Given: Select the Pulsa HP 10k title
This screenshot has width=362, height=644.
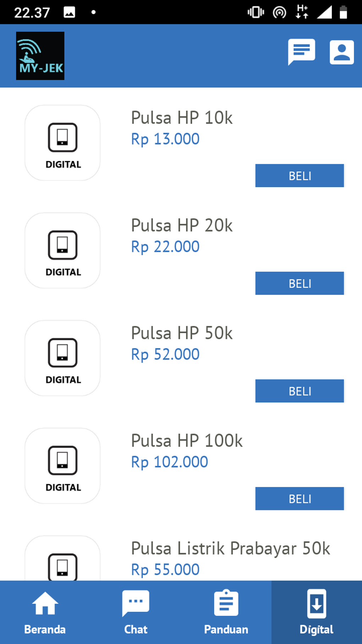Looking at the screenshot, I should (x=182, y=118).
